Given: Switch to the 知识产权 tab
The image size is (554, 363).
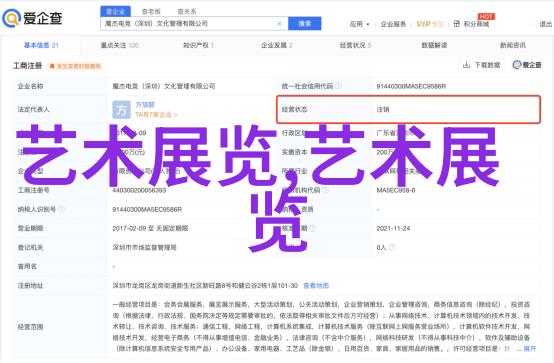Looking at the screenshot, I should (198, 45).
